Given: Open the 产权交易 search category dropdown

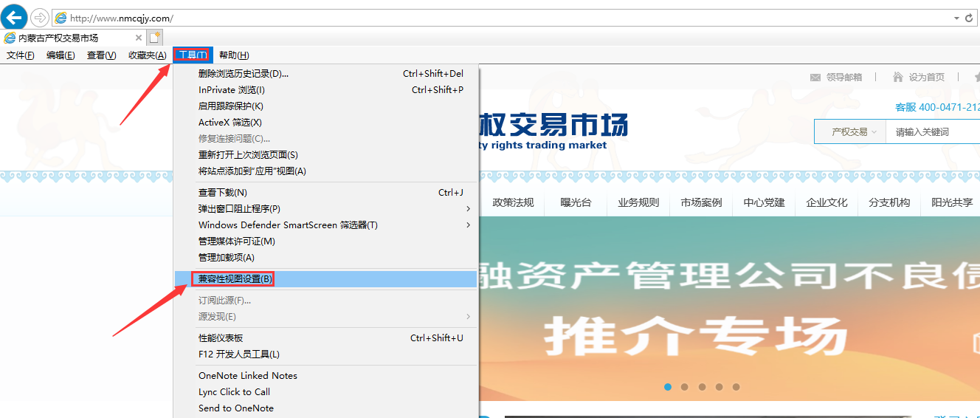Looking at the screenshot, I should 849,132.
